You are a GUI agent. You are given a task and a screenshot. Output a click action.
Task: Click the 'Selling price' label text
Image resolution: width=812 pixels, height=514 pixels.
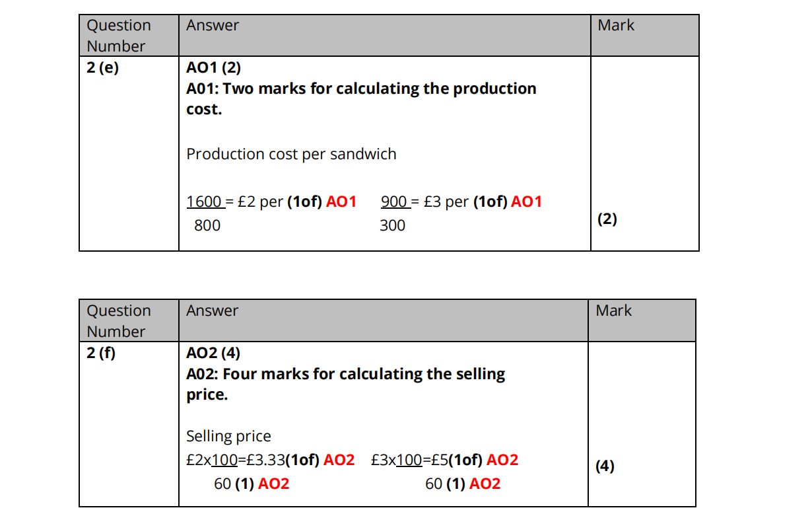point(228,436)
